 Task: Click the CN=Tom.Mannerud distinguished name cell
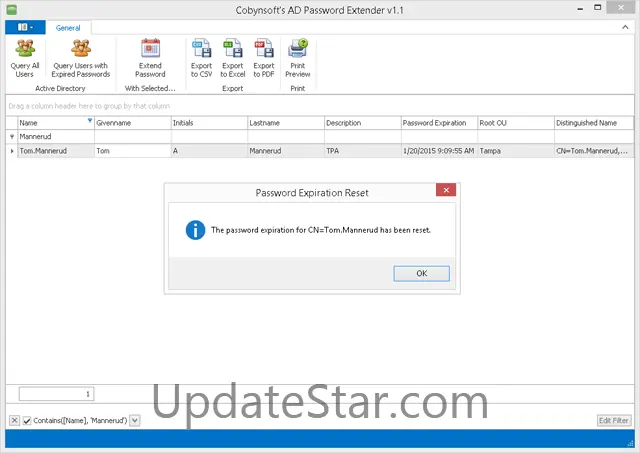click(594, 151)
